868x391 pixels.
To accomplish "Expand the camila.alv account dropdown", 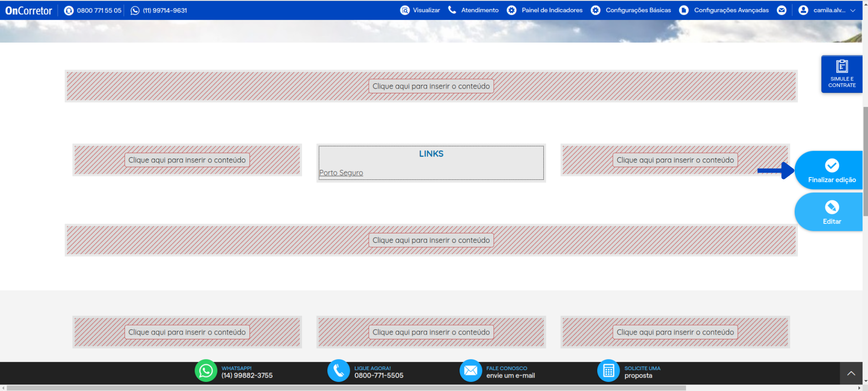I will click(853, 10).
